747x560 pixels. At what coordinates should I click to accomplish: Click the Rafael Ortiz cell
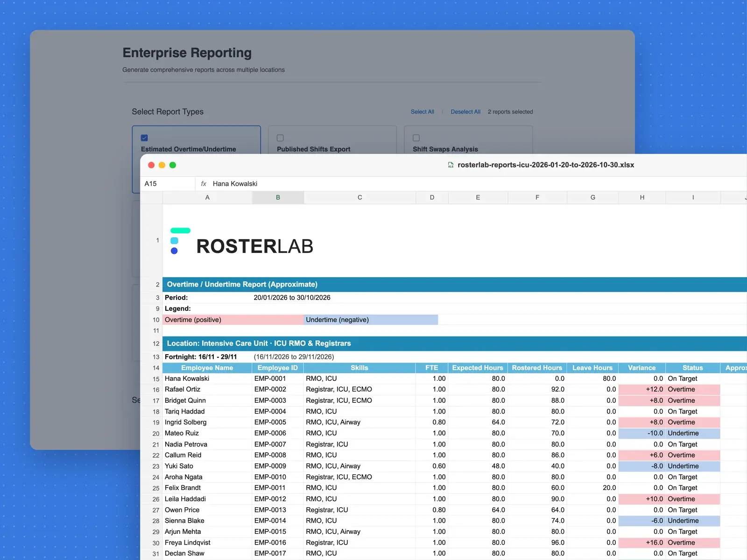[207, 389]
